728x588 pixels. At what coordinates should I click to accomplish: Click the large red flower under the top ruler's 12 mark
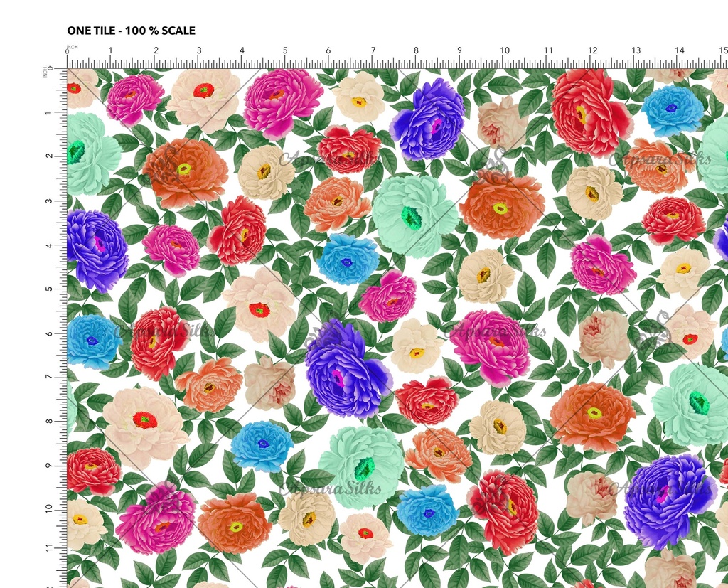click(x=589, y=112)
